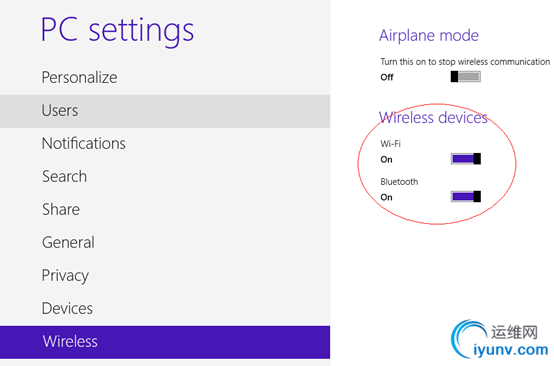Go to the Search settings category
Image resolution: width=554 pixels, height=366 pixels.
pos(165,177)
